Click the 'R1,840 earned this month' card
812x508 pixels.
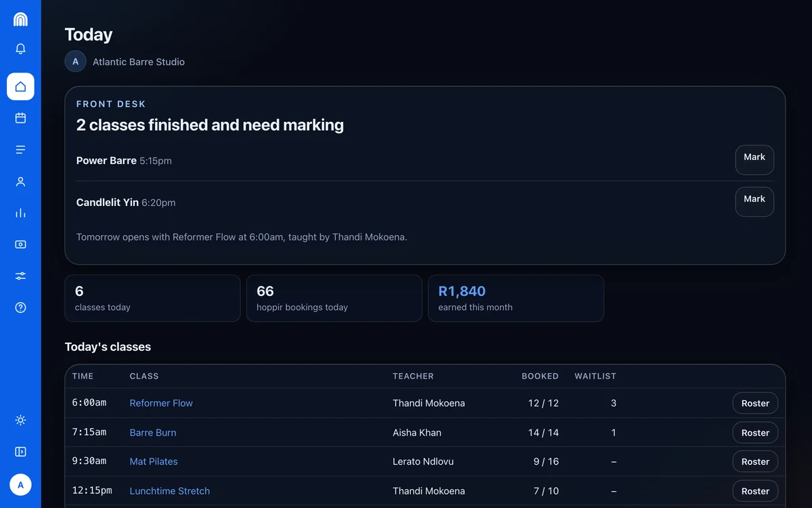516,298
